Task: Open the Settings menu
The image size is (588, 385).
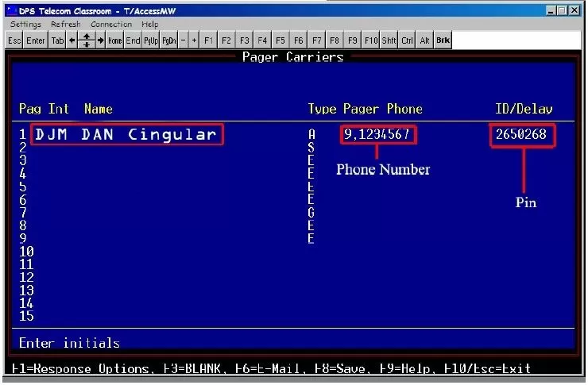Action: (25, 25)
